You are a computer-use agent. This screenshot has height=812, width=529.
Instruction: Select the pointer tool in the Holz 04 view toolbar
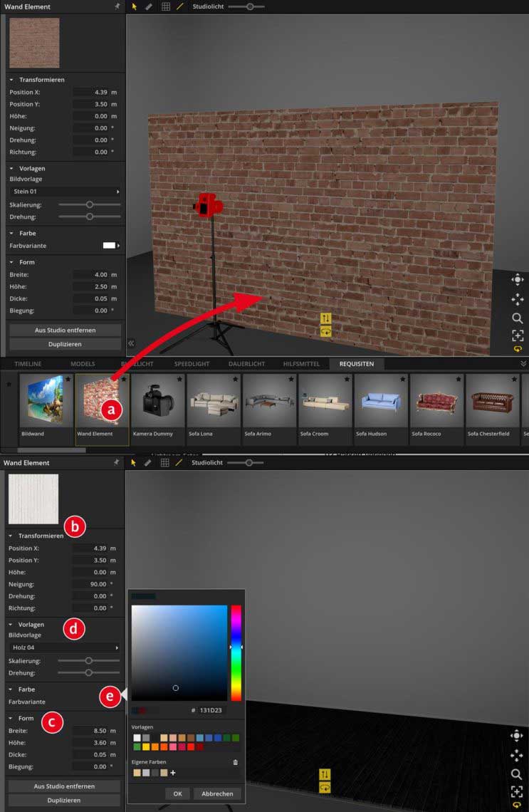click(x=134, y=462)
